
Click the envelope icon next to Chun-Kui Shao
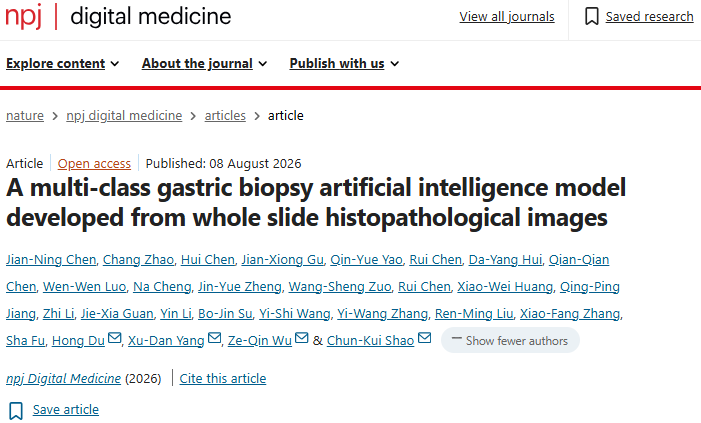pos(424,338)
